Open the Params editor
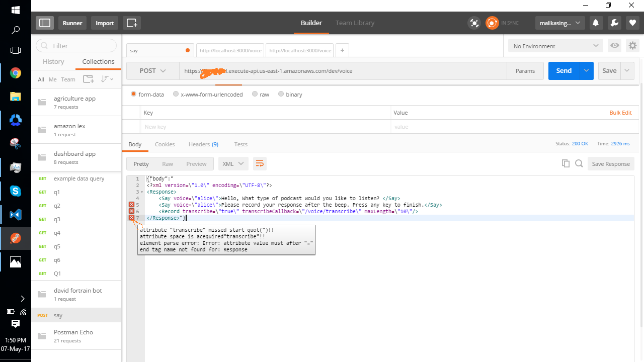The width and height of the screenshot is (644, 362). [x=525, y=71]
